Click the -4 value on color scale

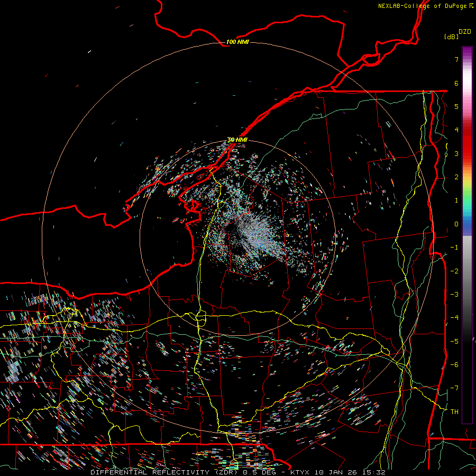454,317
